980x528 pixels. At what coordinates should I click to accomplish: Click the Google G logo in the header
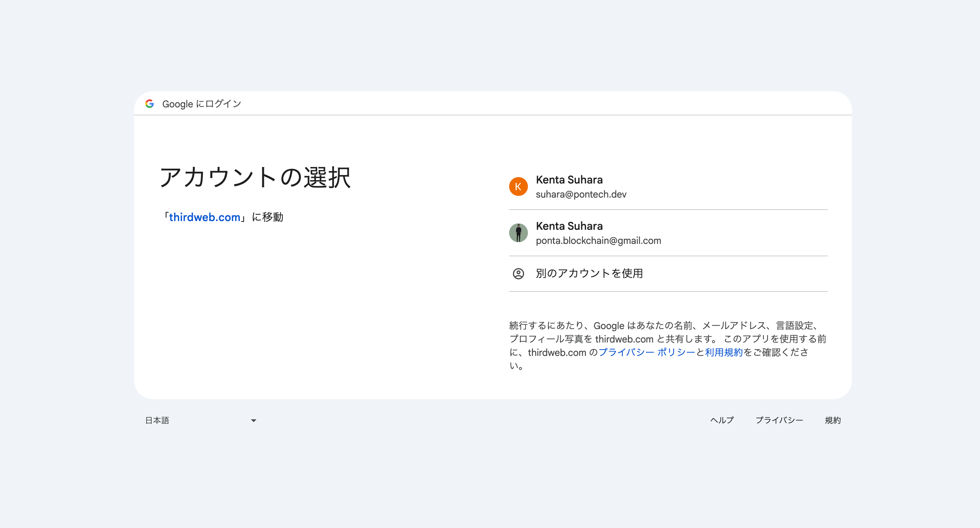click(150, 103)
